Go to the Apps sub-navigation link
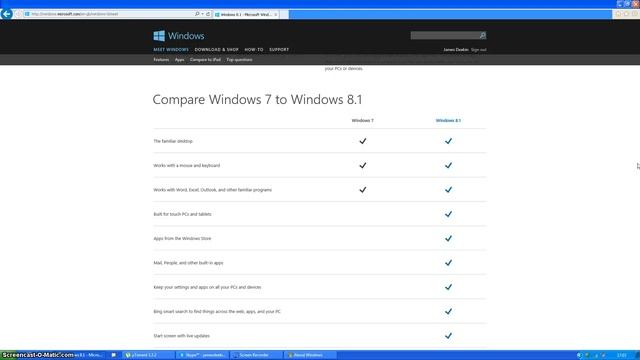640x360 pixels. click(x=180, y=60)
